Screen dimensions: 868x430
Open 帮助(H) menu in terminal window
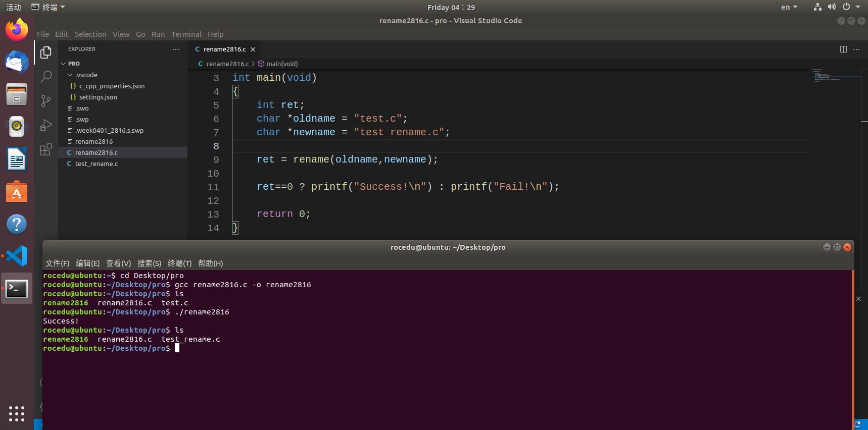[211, 263]
